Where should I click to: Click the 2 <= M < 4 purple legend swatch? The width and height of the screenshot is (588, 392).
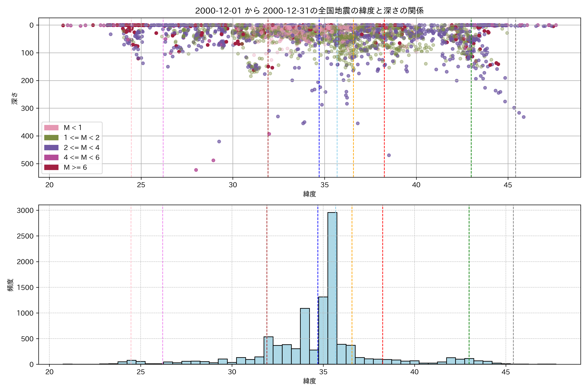pos(51,147)
